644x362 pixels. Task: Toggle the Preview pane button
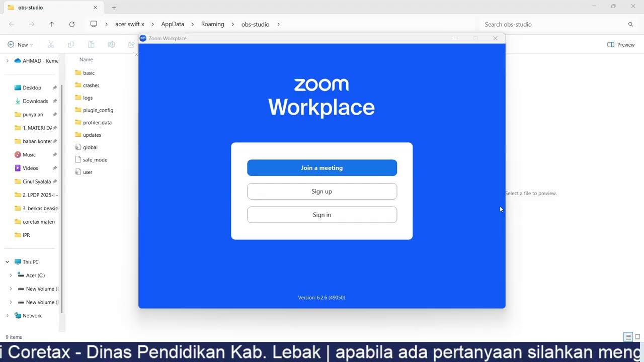point(621,45)
